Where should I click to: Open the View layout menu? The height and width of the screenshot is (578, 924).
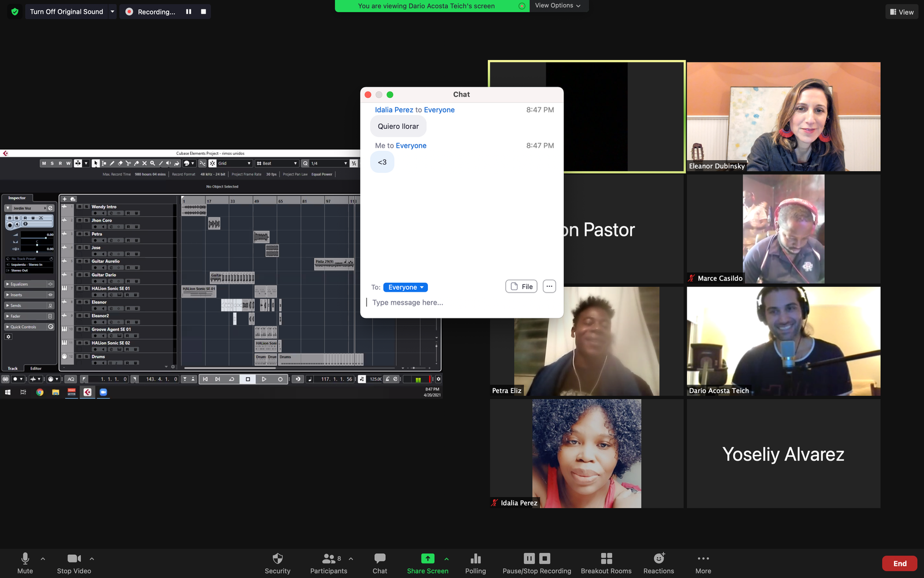click(x=901, y=12)
